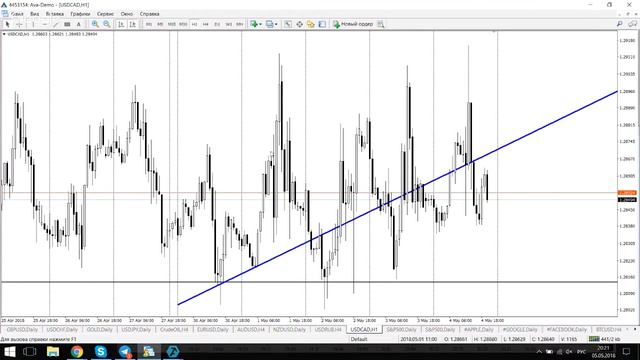Switch to the USDJPY,Daily chart tab
The width and height of the screenshot is (640, 360).
pos(136,329)
